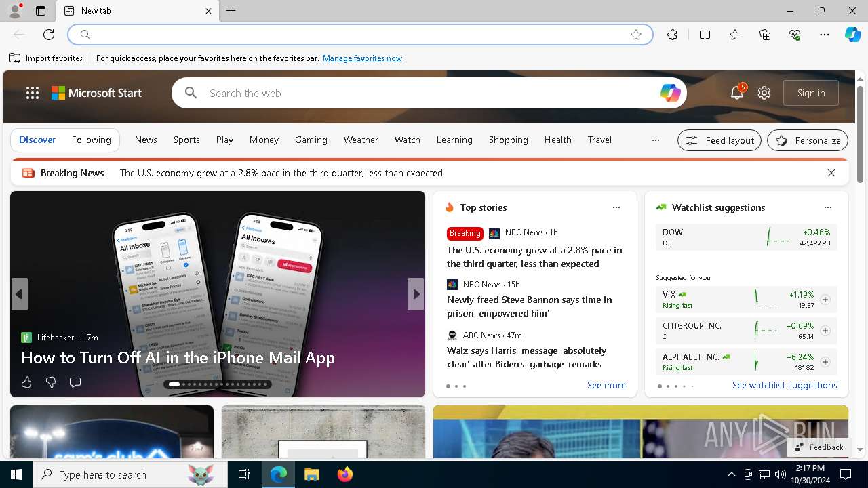
Task: Open the Windows notification center
Action: 846,474
